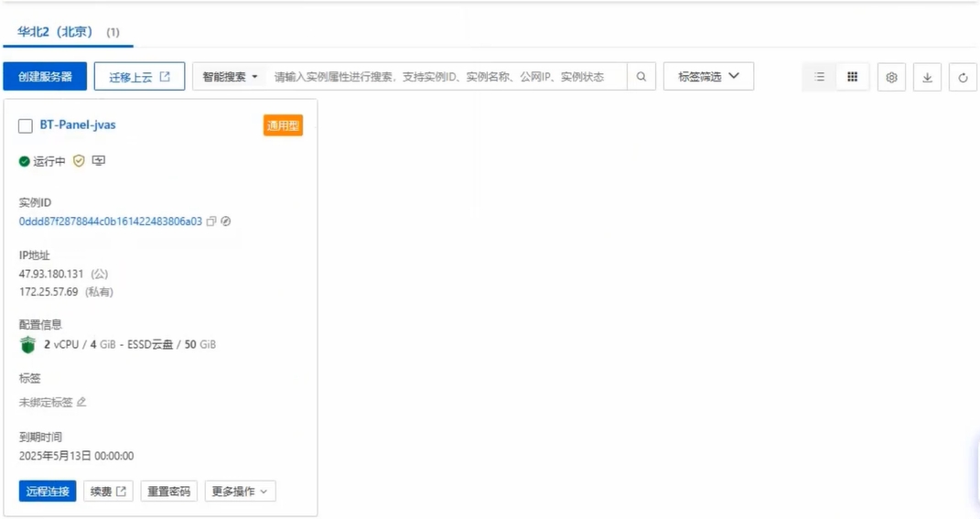This screenshot has height=519, width=980.
Task: Expand the 标签筛选 filter dropdown
Action: point(708,76)
